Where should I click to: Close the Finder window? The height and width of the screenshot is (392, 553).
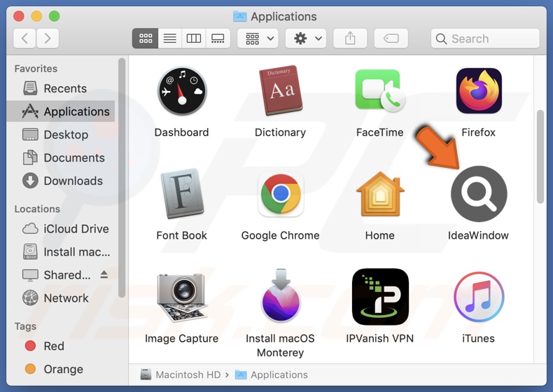[19, 16]
